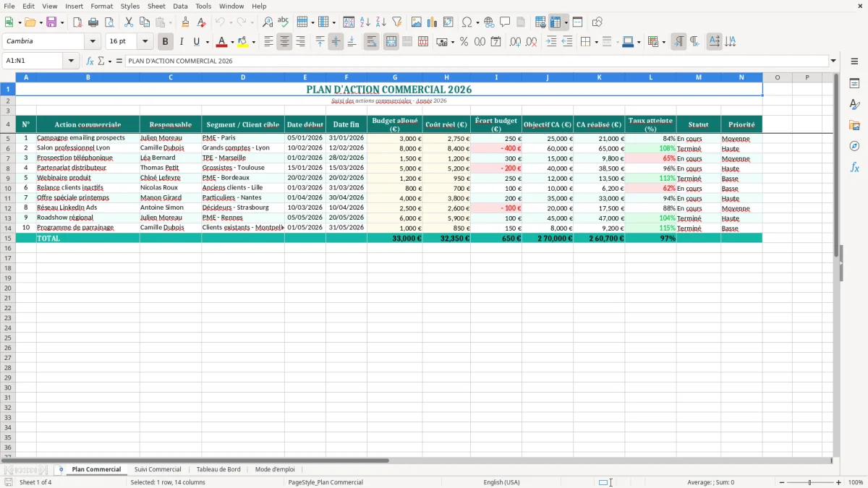The height and width of the screenshot is (488, 868).
Task: Open Find and Replace
Action: click(x=268, y=22)
